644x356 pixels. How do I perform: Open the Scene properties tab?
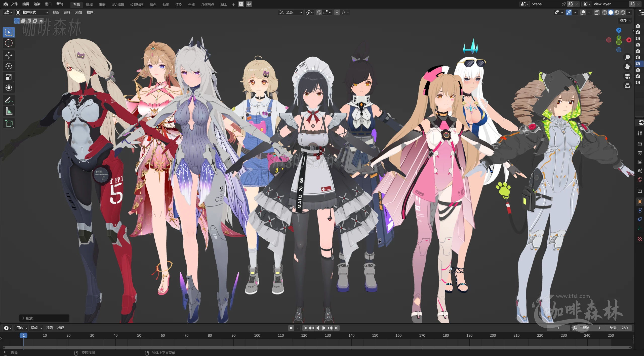[640, 171]
